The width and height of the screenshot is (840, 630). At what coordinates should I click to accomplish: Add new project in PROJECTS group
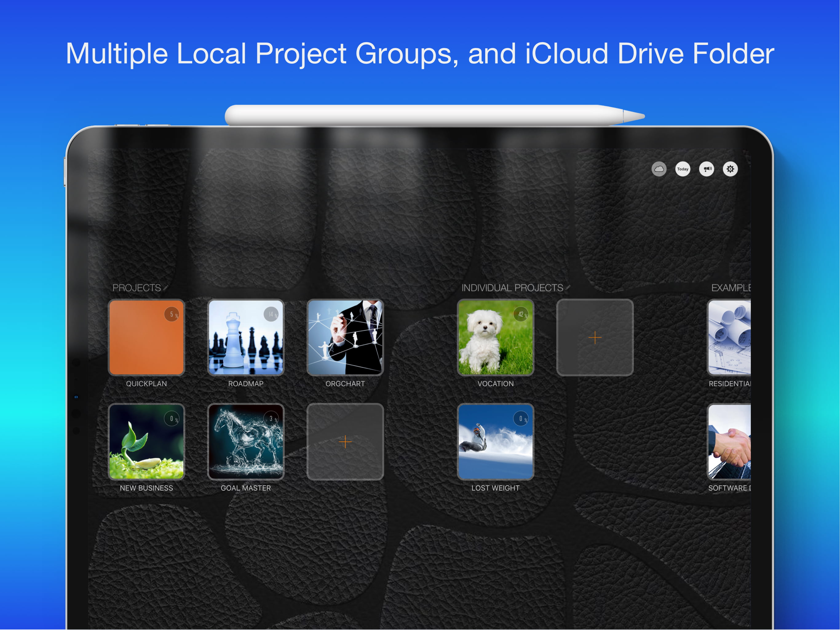tap(345, 442)
